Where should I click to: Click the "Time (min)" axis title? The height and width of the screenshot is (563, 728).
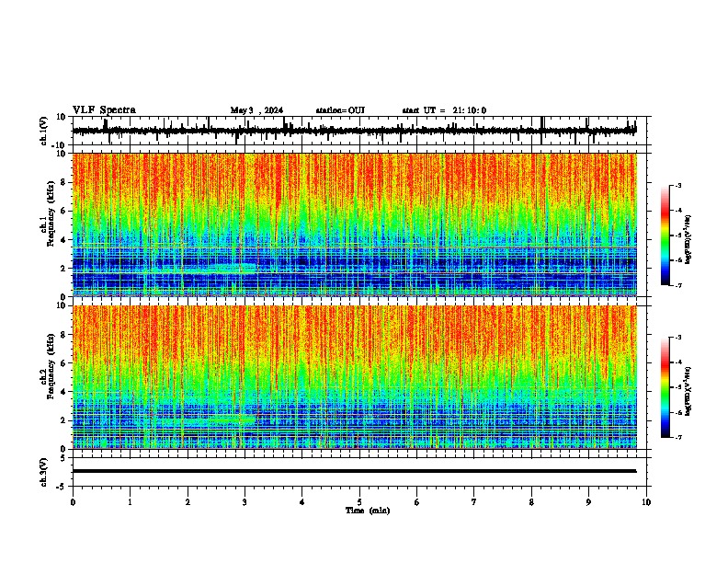click(368, 511)
